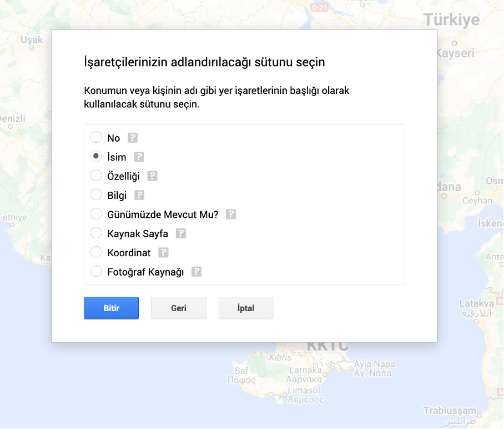Click the question mark by Fotoğraf Kaynağı
Viewport: 504px width, 429px height.
coord(196,272)
